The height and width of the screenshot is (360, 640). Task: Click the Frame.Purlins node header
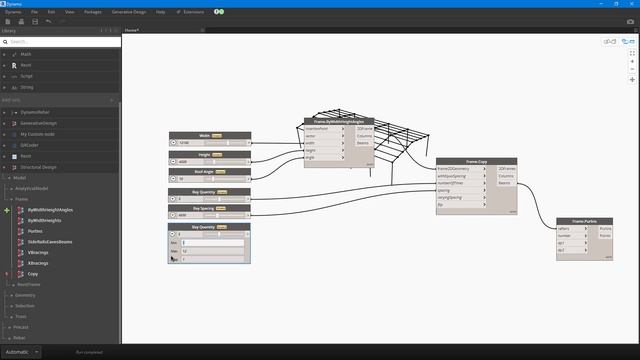584,221
